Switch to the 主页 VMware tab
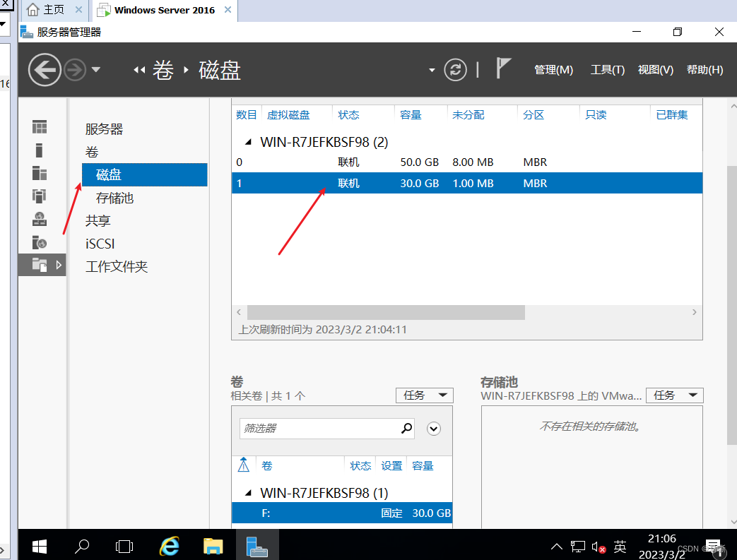The image size is (737, 560). pyautogui.click(x=54, y=10)
